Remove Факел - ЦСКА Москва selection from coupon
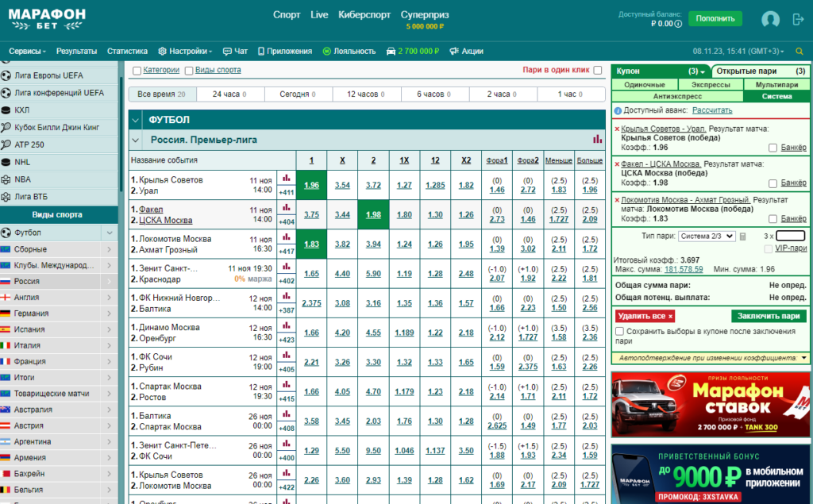 coord(616,164)
